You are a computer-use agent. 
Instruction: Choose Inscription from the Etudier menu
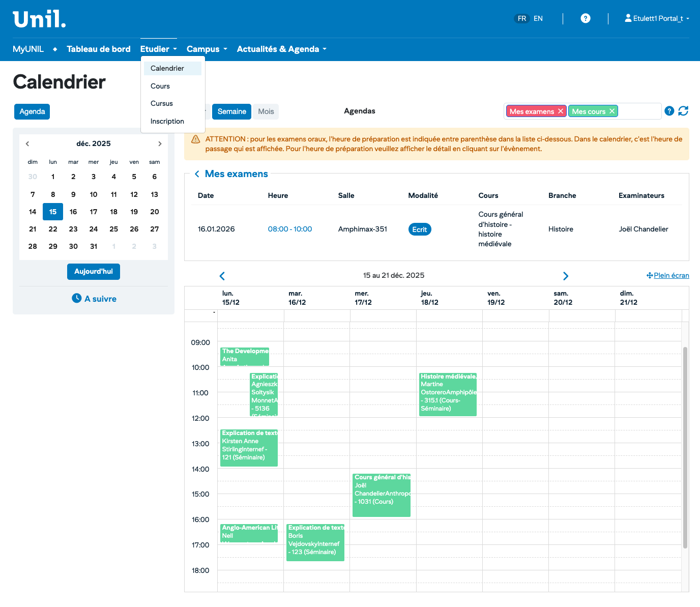[x=167, y=121]
